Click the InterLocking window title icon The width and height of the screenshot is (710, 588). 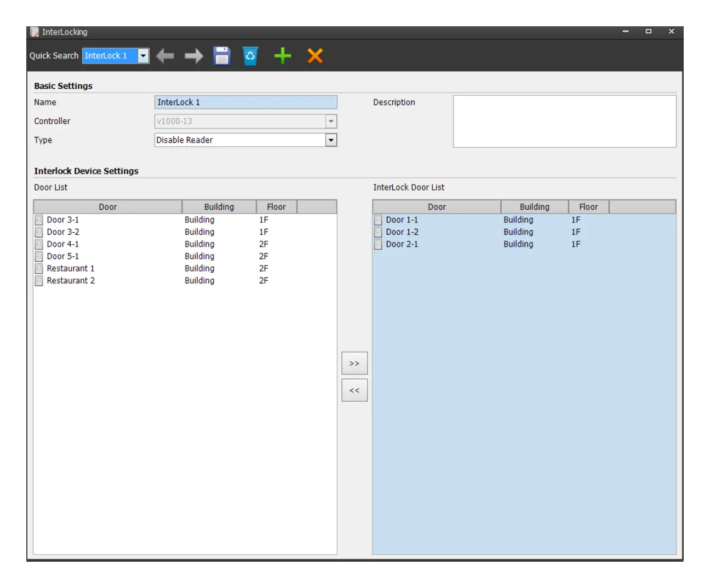click(x=35, y=32)
